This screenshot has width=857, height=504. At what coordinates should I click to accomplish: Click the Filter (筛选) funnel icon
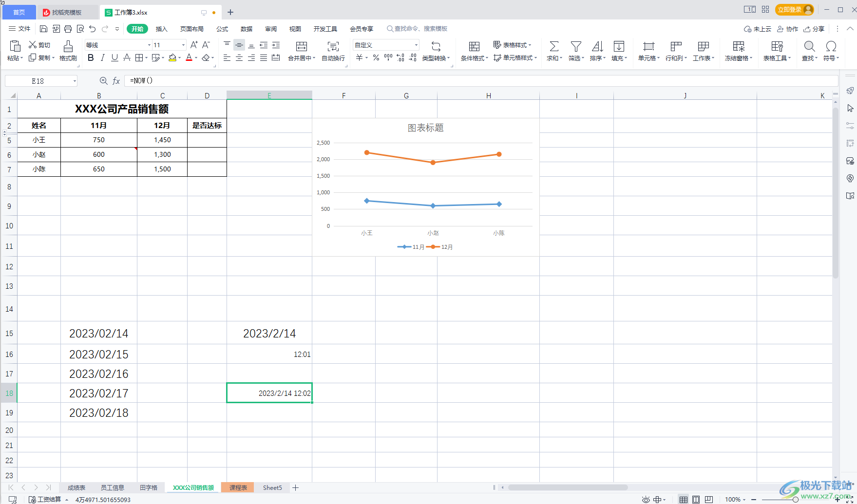coord(576,47)
